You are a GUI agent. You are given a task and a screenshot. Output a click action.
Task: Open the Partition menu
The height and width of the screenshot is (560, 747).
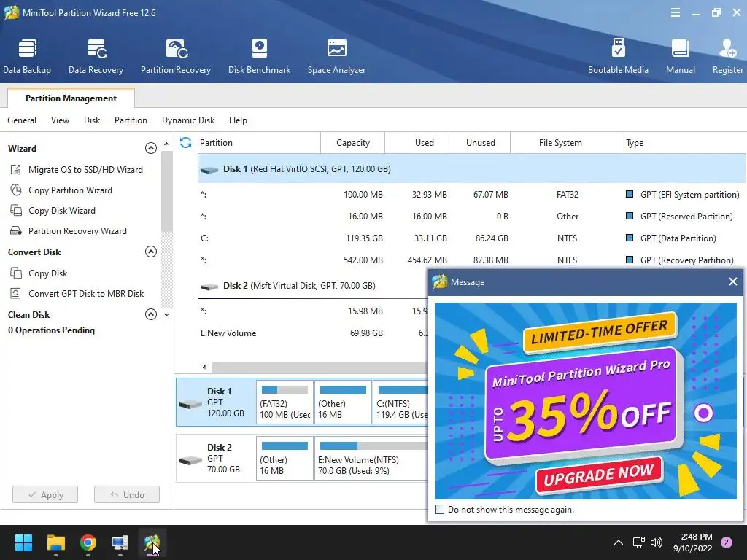pos(131,120)
